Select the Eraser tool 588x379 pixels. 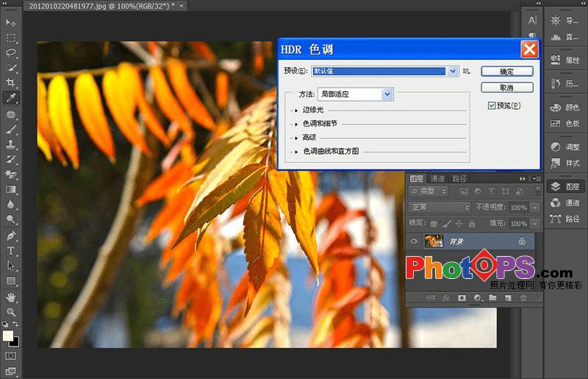point(11,174)
